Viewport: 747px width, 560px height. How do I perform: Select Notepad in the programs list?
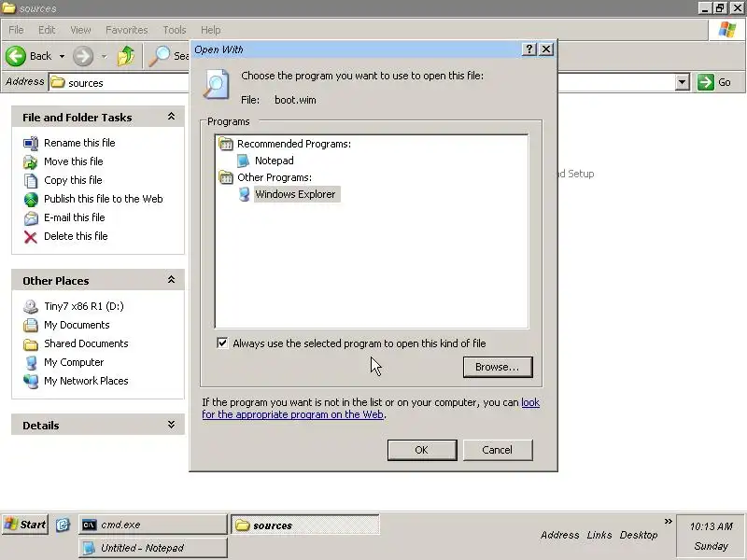(274, 161)
